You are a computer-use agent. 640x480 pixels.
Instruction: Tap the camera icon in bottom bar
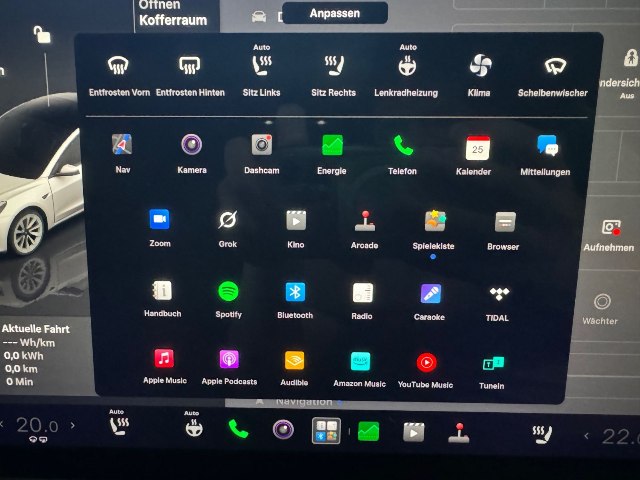point(283,429)
